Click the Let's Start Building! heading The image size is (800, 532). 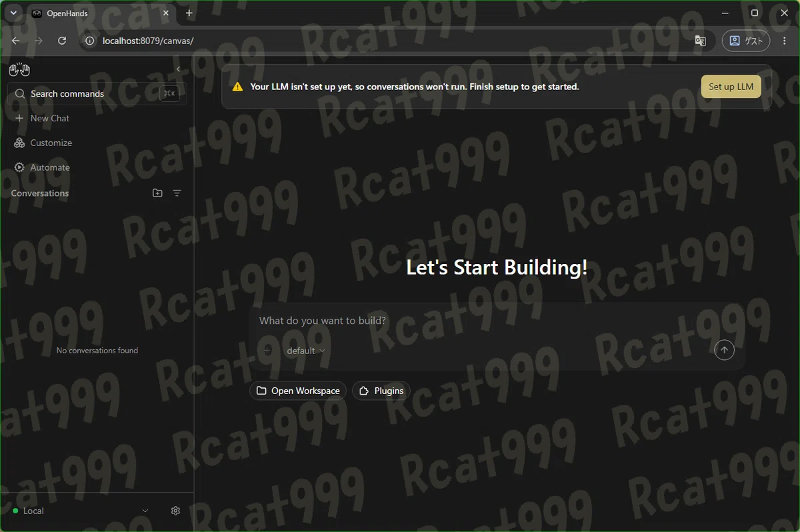497,267
